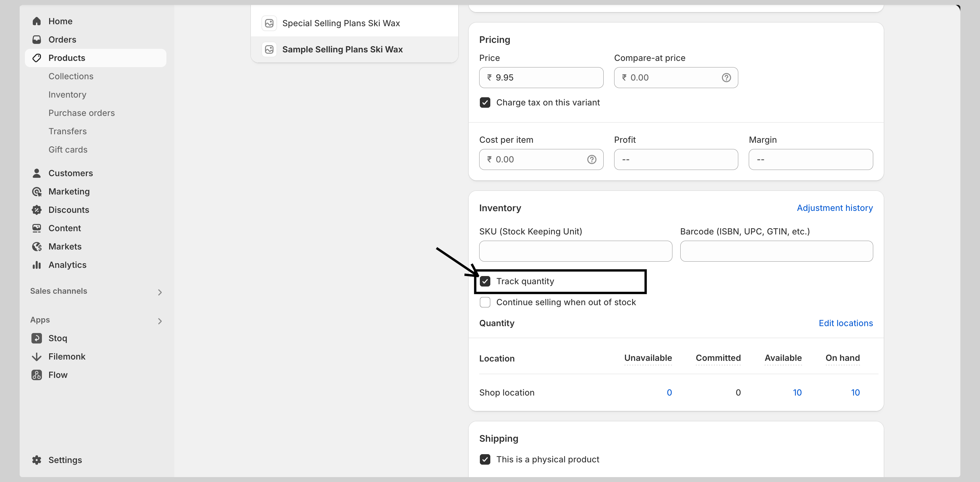980x482 pixels.
Task: Uncheck This is a physical product
Action: pos(485,459)
